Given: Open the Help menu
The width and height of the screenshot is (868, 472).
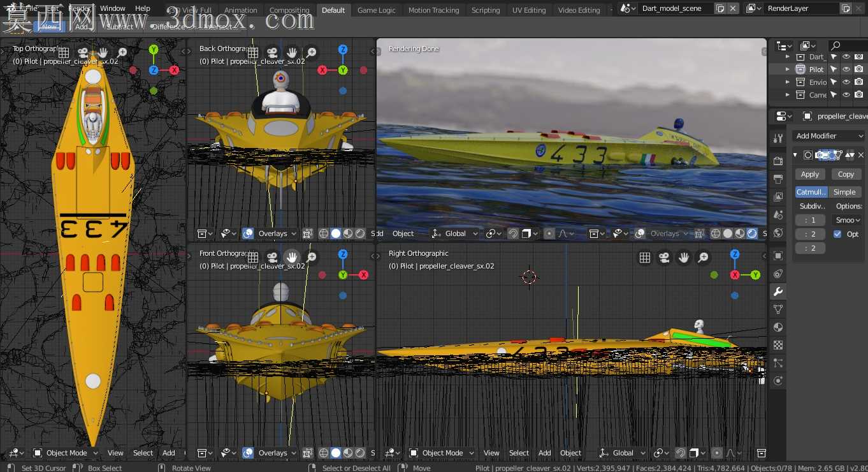Looking at the screenshot, I should pos(143,8).
